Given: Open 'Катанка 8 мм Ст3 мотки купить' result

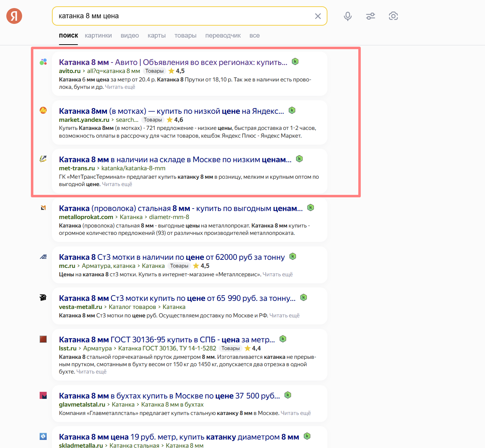Looking at the screenshot, I should 177,298.
